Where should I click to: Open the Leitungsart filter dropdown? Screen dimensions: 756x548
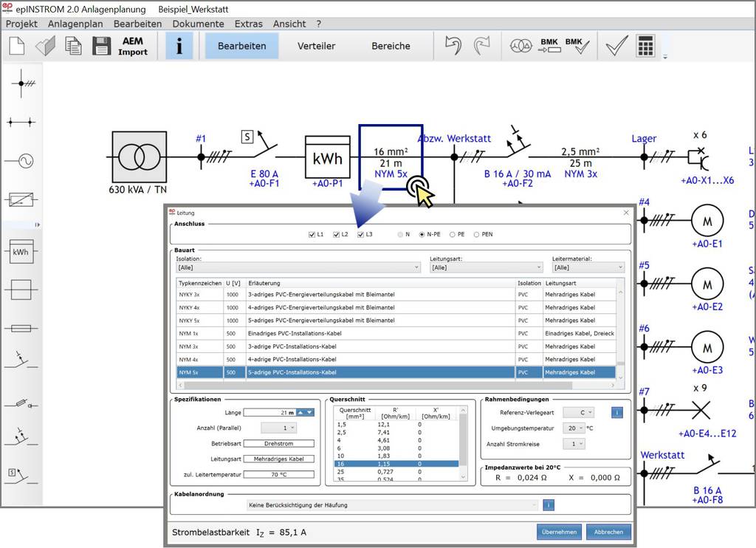pos(487,267)
